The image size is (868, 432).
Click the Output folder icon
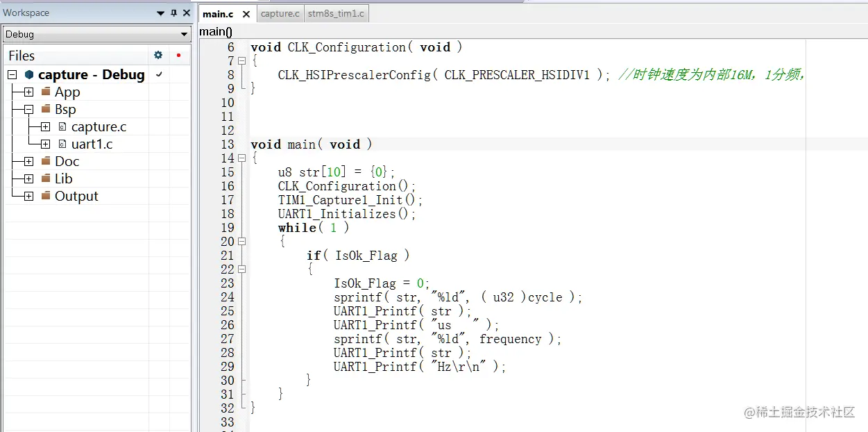46,196
